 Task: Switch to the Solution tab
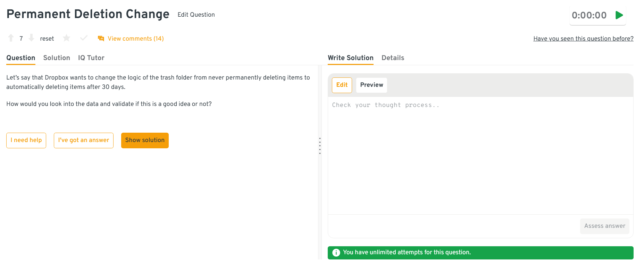pos(57,58)
